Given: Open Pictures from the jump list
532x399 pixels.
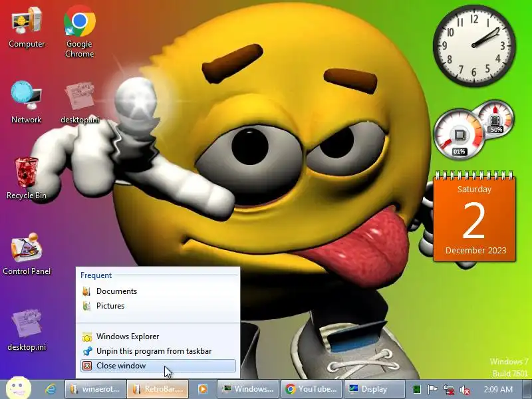Looking at the screenshot, I should (x=158, y=306).
